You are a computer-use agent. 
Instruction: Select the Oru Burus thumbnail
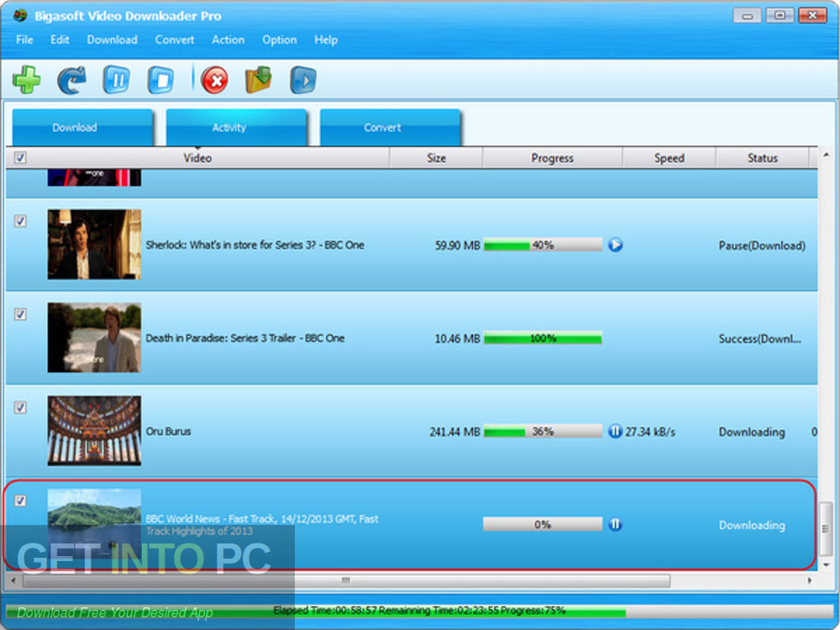94,431
